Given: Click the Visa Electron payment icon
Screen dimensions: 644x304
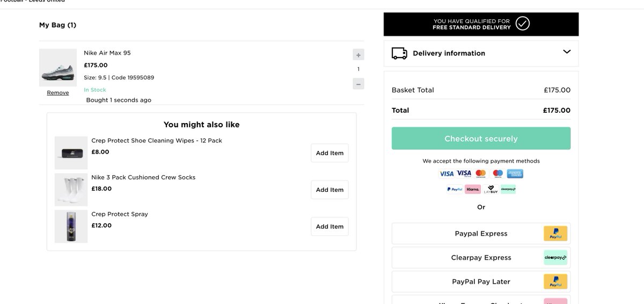Looking at the screenshot, I should (x=464, y=173).
